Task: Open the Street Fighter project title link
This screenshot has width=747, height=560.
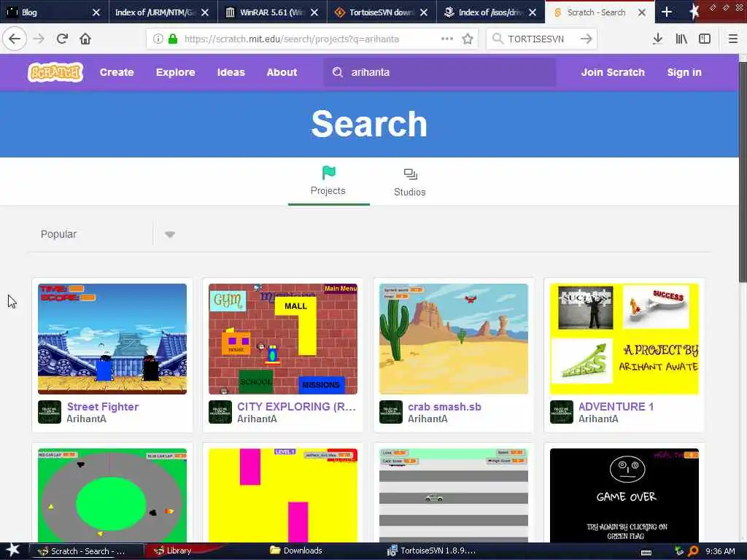Action: (103, 407)
